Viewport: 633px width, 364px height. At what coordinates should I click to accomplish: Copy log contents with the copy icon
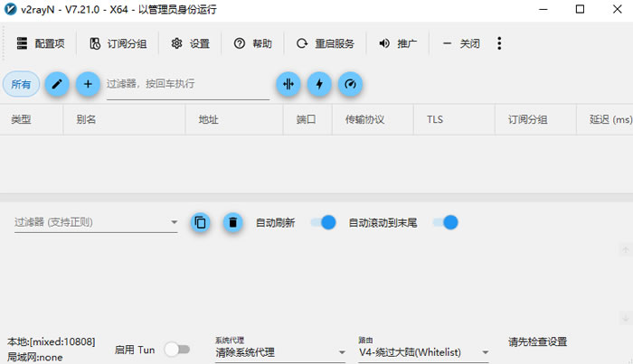coord(201,222)
